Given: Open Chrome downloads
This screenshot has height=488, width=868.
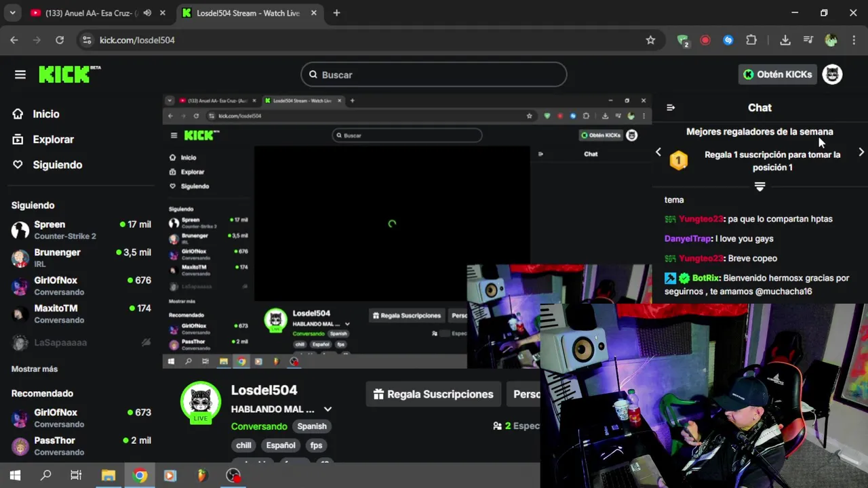Looking at the screenshot, I should 785,40.
